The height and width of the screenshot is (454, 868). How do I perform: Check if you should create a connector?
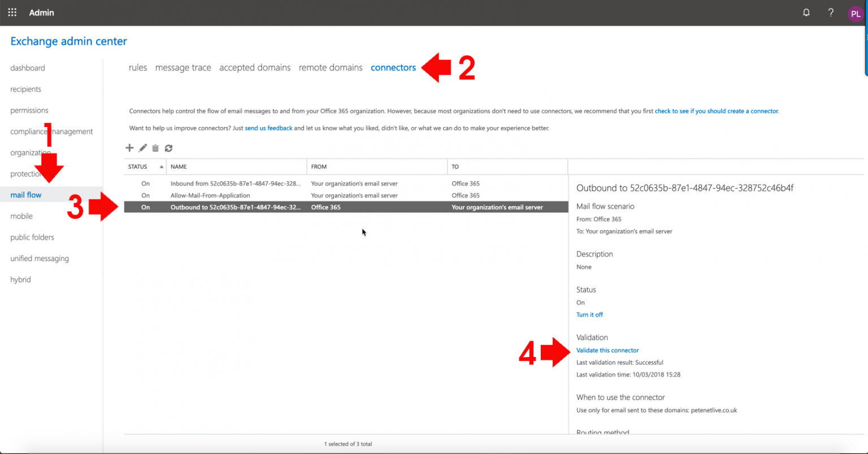point(717,111)
